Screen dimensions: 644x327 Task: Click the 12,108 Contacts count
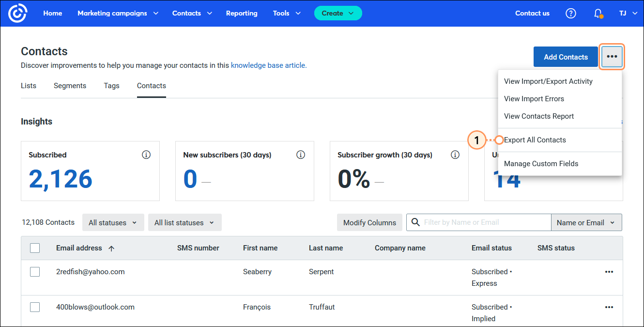pyautogui.click(x=48, y=222)
